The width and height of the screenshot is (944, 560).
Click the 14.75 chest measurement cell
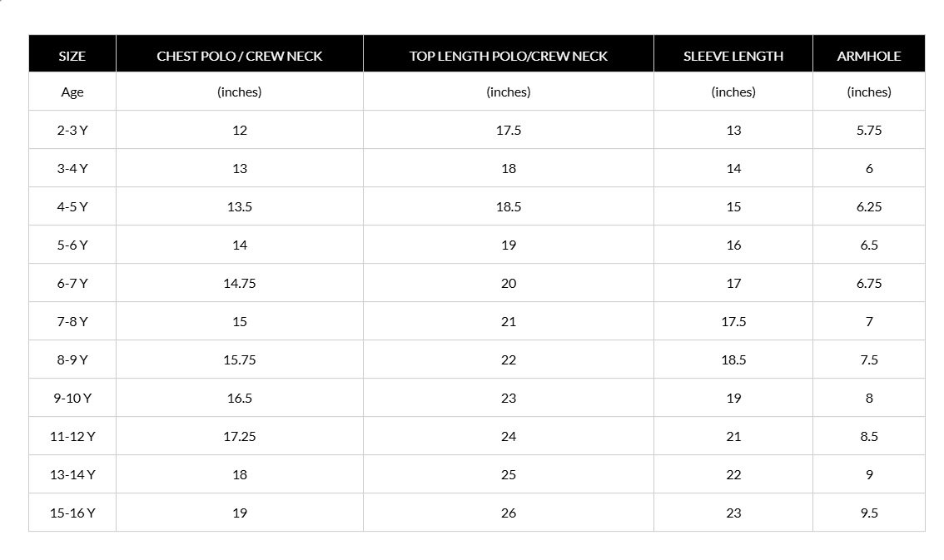(240, 283)
